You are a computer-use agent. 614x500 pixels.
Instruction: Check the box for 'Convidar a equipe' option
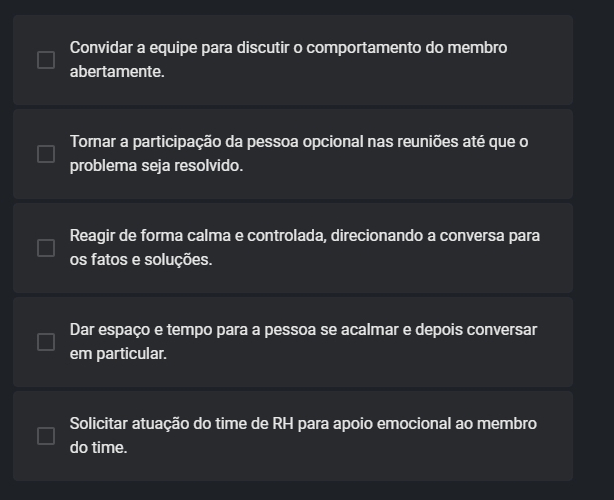[x=46, y=60]
